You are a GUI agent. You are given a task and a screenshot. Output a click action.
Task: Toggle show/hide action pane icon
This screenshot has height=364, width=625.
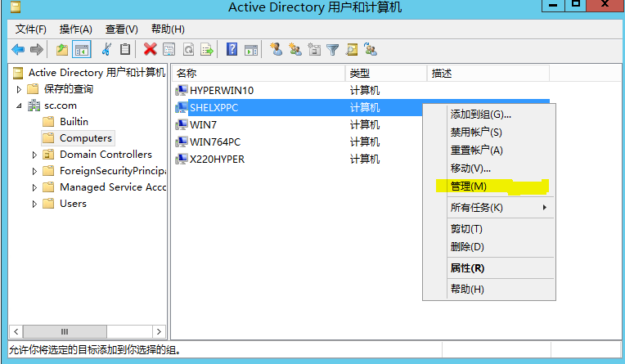(x=251, y=50)
